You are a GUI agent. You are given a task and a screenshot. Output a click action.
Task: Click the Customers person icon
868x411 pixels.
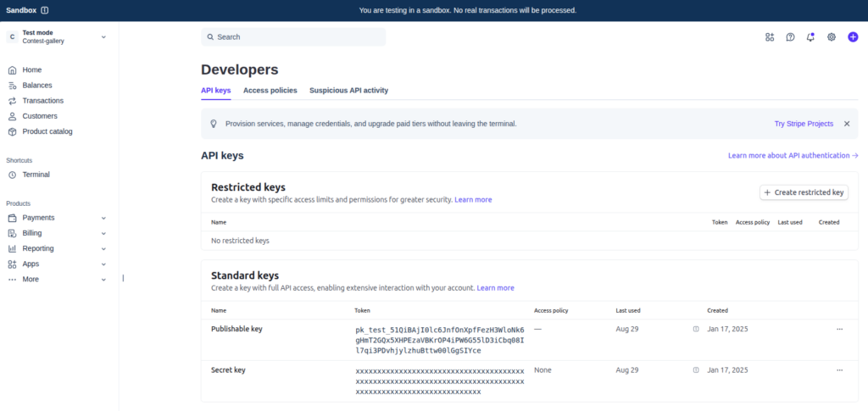[x=12, y=117]
